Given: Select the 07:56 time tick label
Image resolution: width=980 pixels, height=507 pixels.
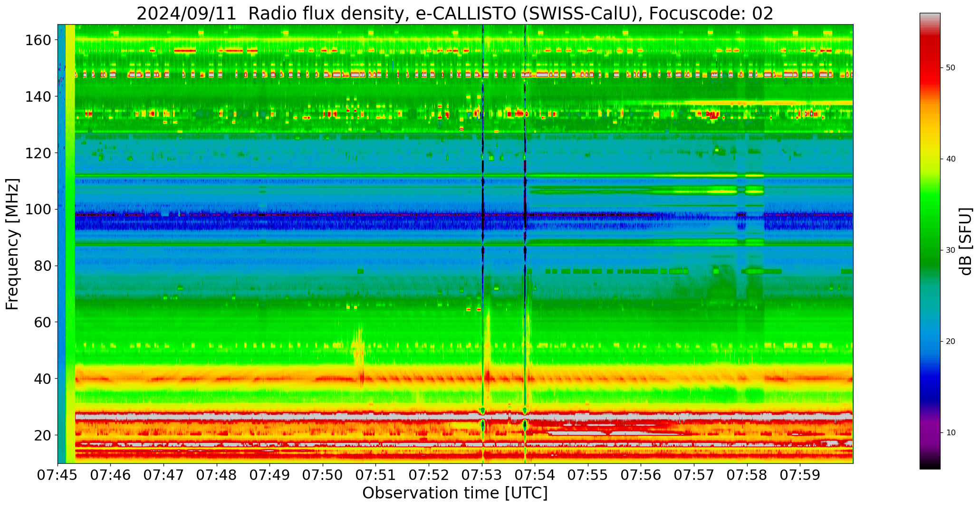Looking at the screenshot, I should click(x=641, y=475).
